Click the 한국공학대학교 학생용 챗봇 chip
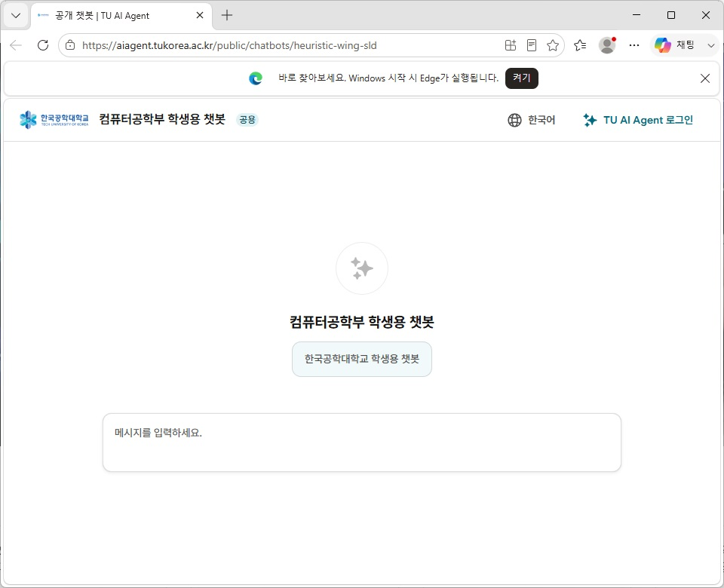 (362, 359)
